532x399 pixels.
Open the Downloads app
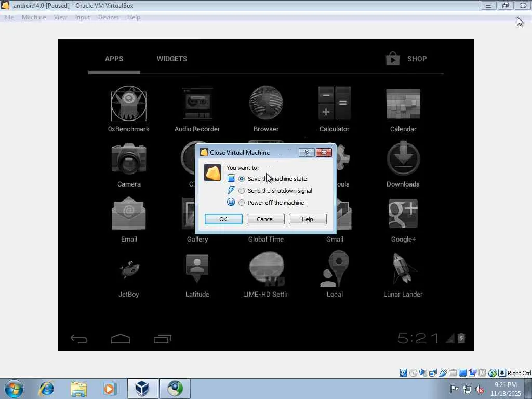point(403,165)
